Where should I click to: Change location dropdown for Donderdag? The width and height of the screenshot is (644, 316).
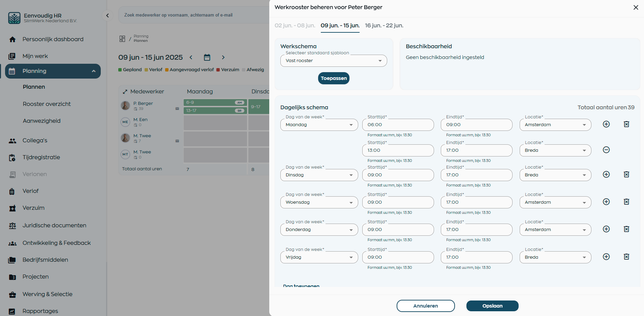coord(555,230)
